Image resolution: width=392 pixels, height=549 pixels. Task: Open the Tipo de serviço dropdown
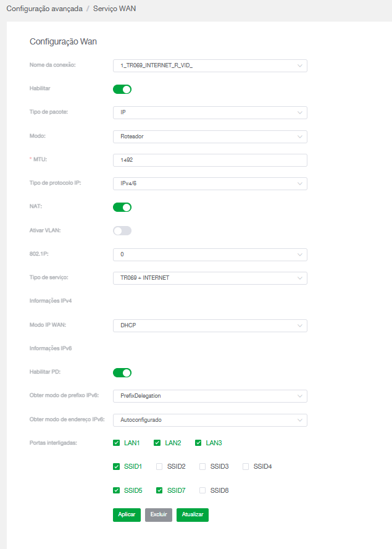click(210, 278)
